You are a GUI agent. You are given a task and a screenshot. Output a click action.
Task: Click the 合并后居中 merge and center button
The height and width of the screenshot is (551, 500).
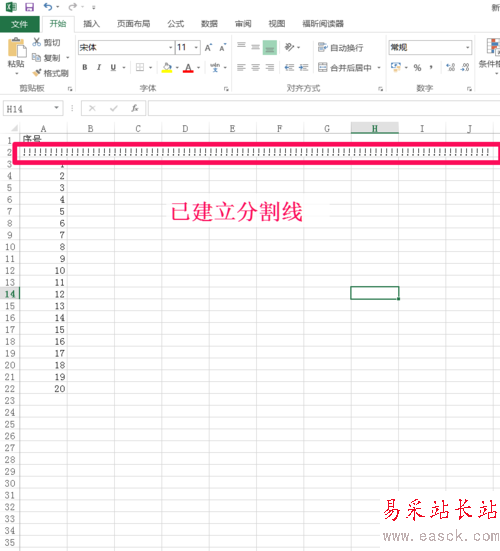(345, 67)
